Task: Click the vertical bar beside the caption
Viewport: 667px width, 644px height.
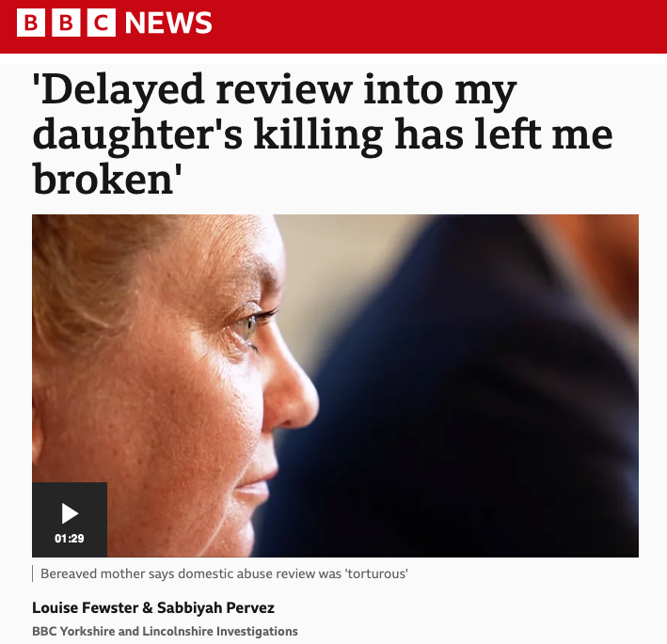Action: 33,573
